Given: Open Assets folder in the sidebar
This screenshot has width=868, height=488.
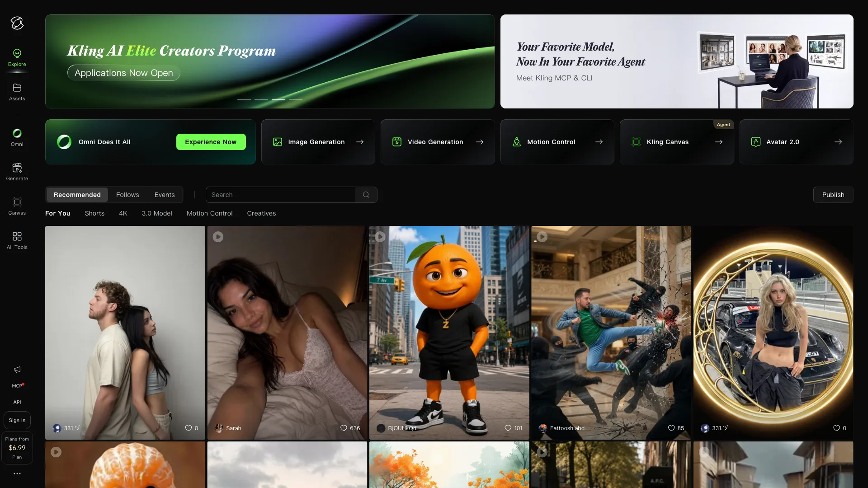Looking at the screenshot, I should click(17, 92).
